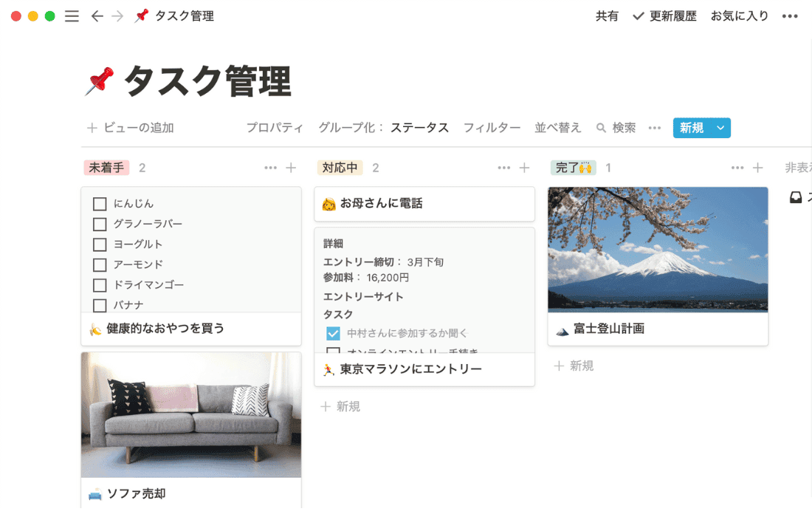812x517 pixels.
Task: Check the グラノーラバー checkbox
Action: pos(100,225)
